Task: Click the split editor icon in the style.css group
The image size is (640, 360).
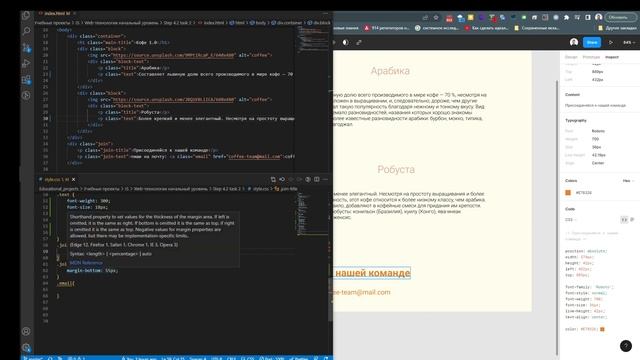Action: [x=317, y=179]
